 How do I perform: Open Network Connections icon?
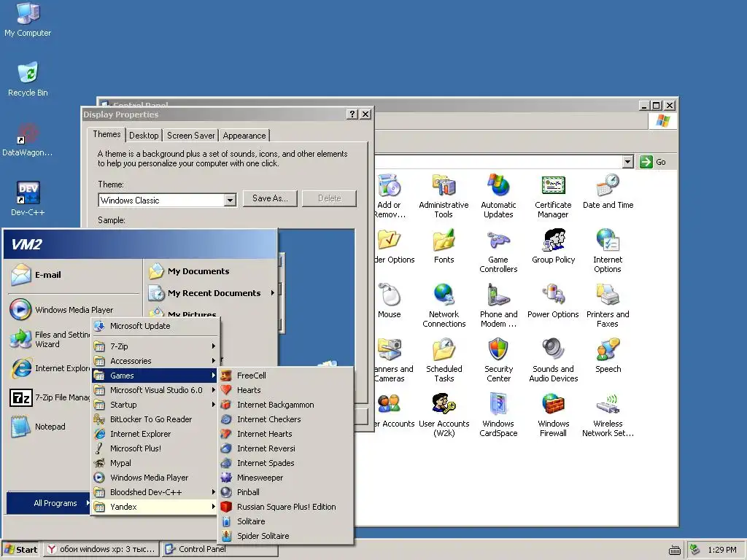tap(444, 306)
